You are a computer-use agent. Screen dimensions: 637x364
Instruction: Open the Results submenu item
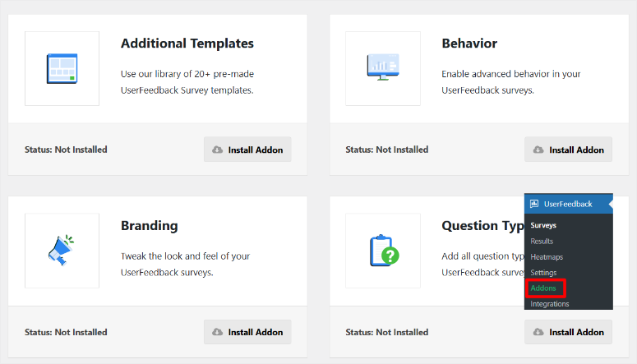(x=542, y=241)
